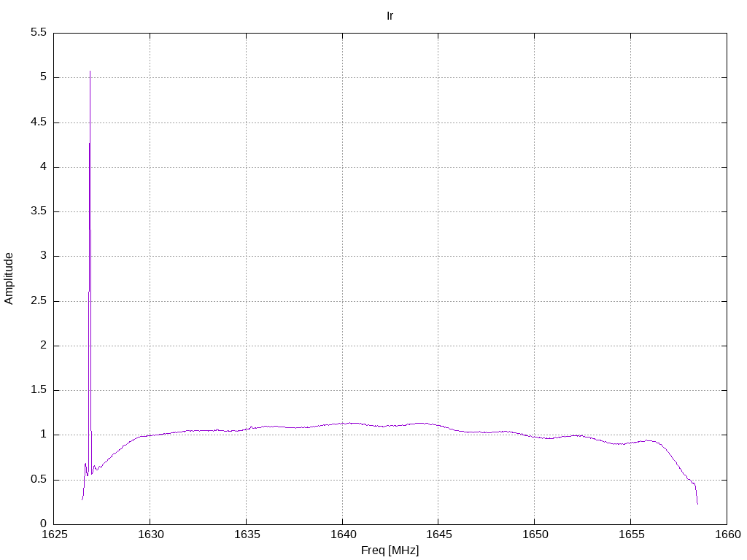Click the x-axis tick label 1655
Screen dimensions: 747x560
pyautogui.click(x=632, y=534)
